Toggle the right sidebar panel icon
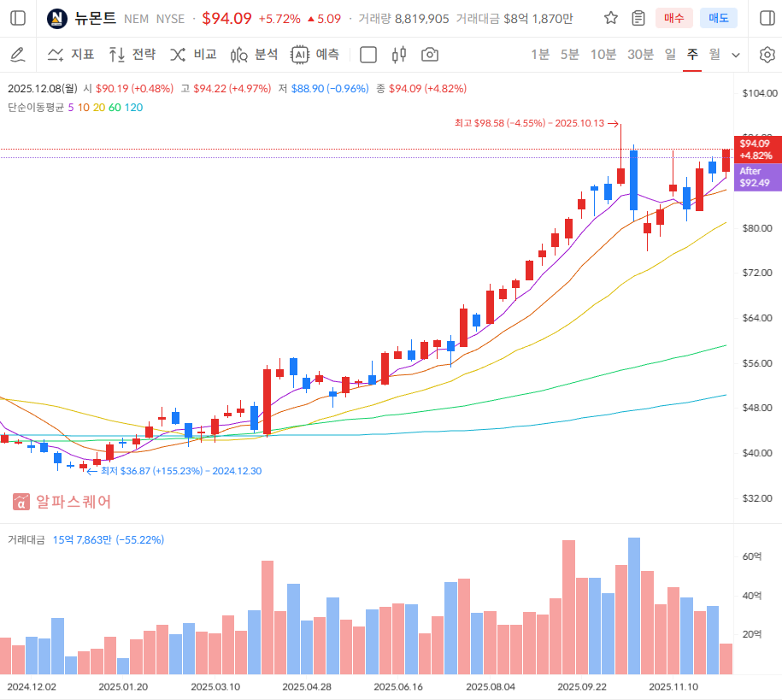 tap(766, 18)
